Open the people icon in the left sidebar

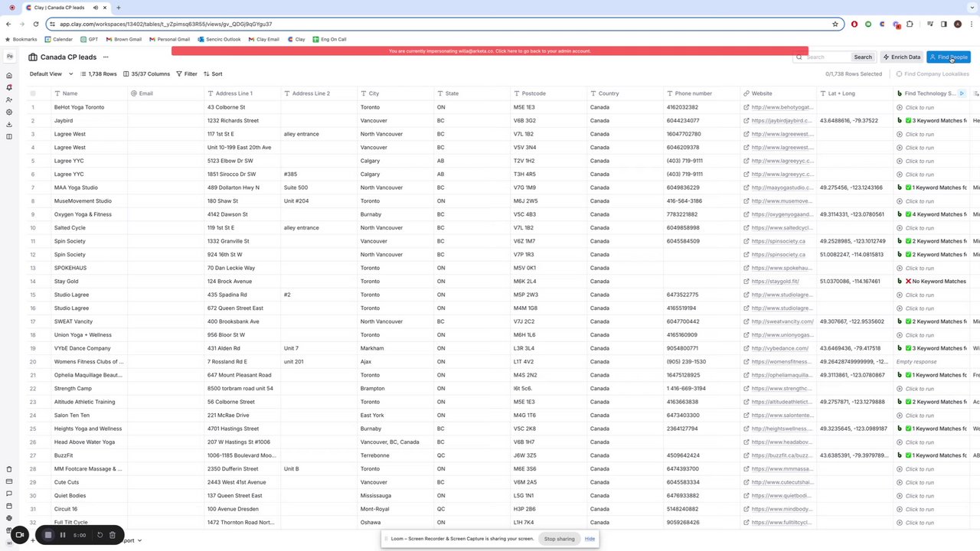tap(9, 100)
